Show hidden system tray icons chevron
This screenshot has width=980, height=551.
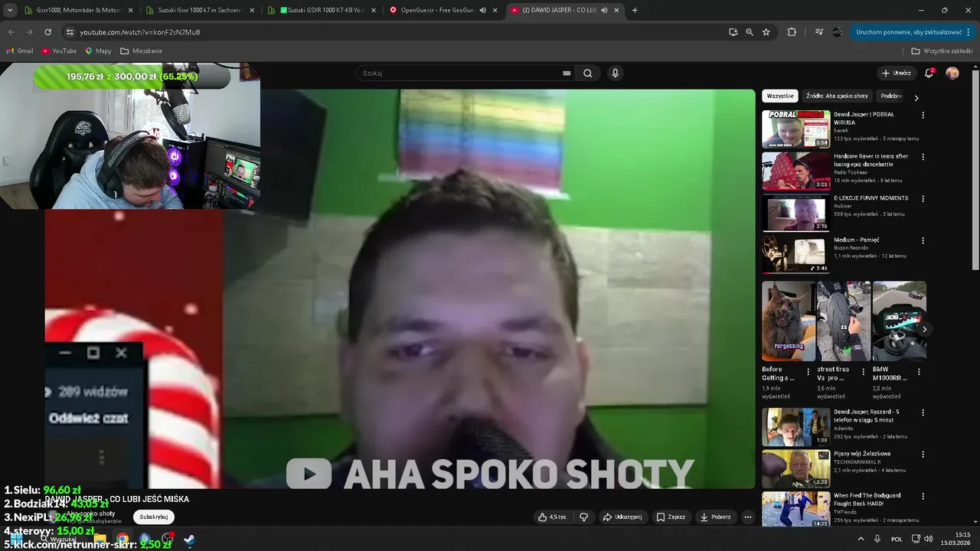[x=861, y=539]
